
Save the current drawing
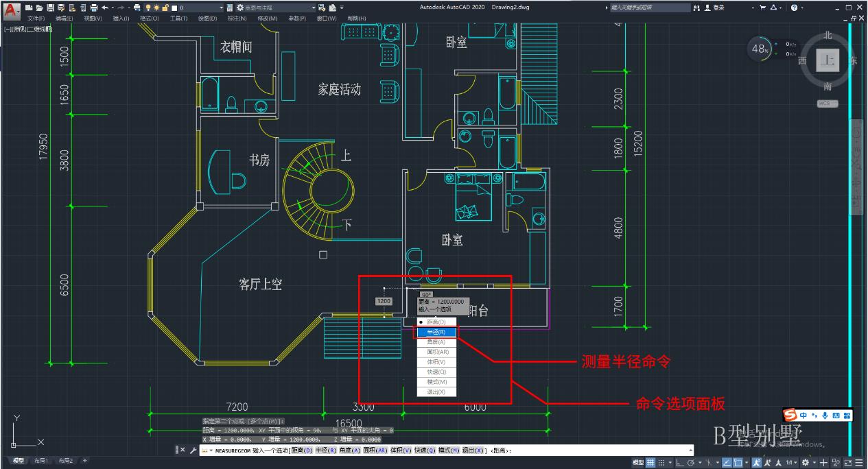coord(50,7)
